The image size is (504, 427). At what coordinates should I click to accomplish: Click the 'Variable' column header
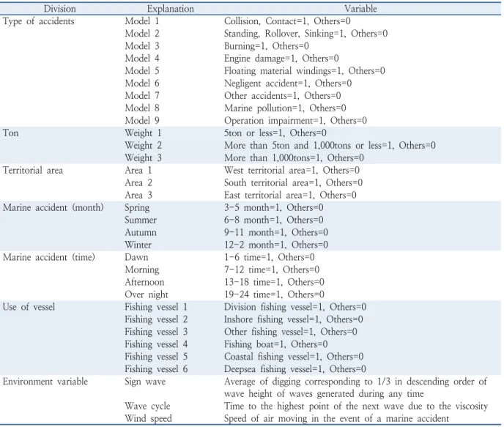360,9
